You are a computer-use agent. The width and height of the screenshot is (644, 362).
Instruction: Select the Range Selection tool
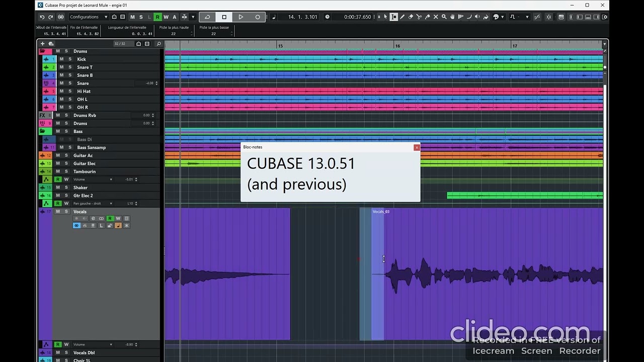click(394, 17)
